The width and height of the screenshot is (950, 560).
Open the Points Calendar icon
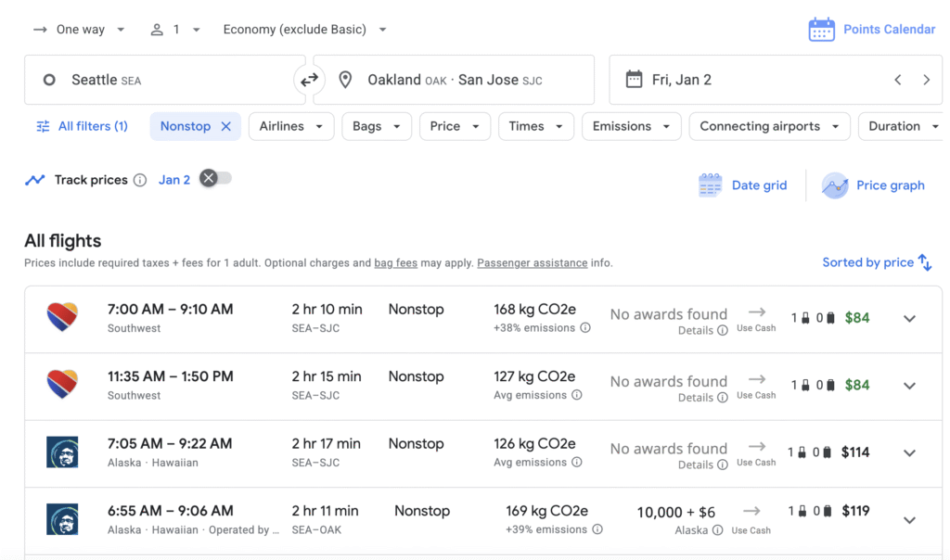coord(821,30)
